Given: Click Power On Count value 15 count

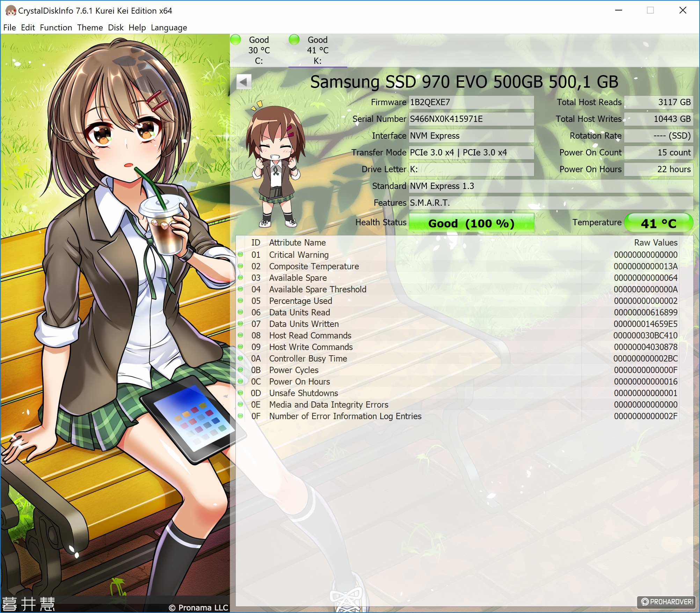Looking at the screenshot, I should pos(659,152).
